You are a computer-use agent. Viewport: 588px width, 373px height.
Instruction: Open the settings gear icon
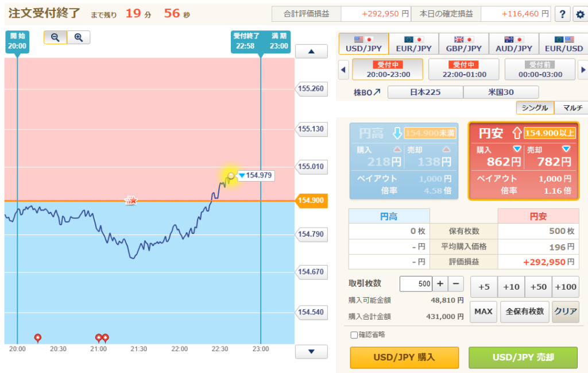(579, 14)
